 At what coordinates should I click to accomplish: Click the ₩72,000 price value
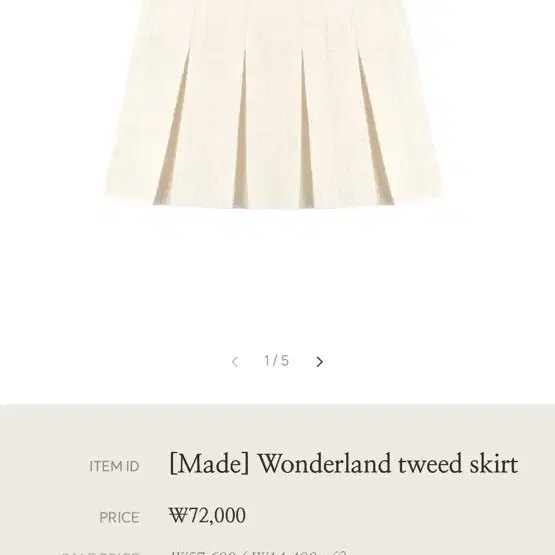(207, 515)
